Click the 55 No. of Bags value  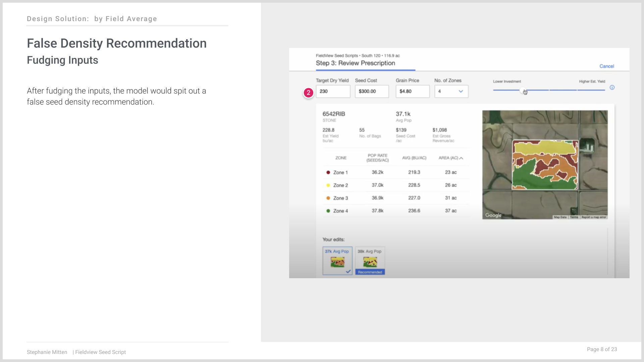point(362,130)
